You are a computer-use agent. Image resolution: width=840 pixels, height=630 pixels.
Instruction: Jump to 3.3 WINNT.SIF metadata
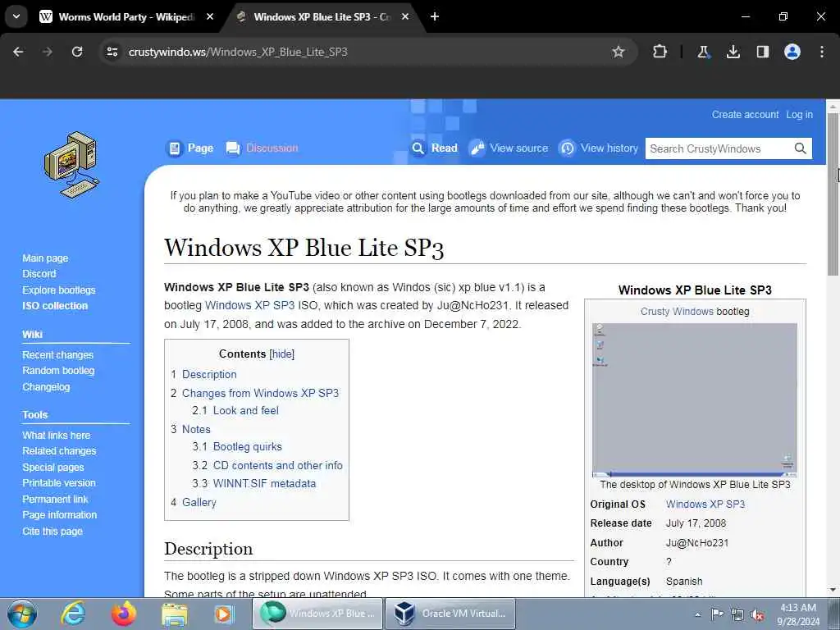[x=254, y=483]
